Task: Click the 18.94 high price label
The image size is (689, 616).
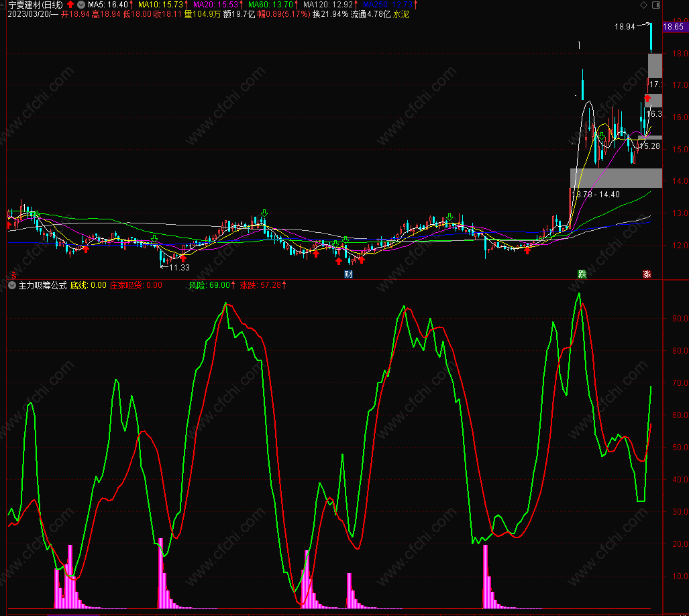Action: click(625, 27)
